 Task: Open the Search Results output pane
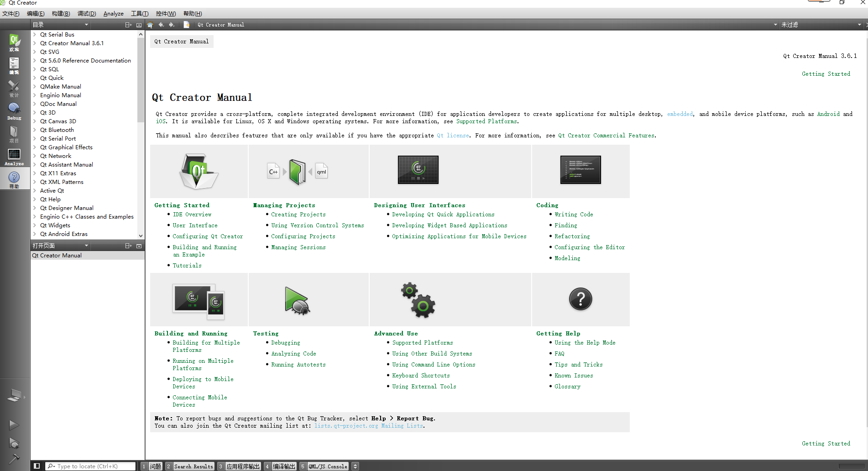[190, 466]
